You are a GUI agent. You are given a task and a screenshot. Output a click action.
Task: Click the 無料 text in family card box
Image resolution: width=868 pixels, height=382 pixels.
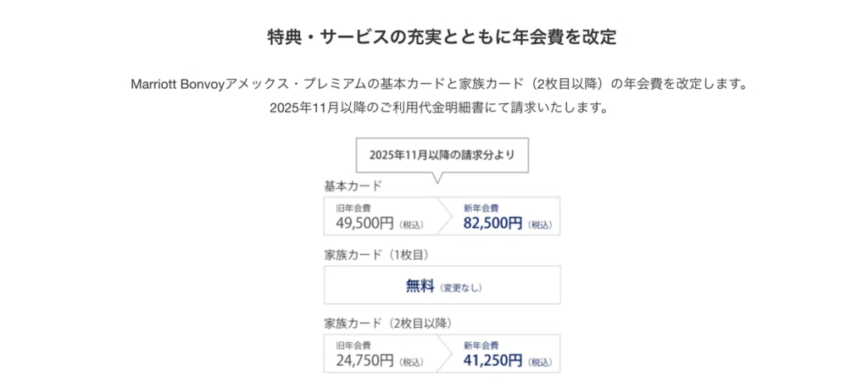click(420, 286)
